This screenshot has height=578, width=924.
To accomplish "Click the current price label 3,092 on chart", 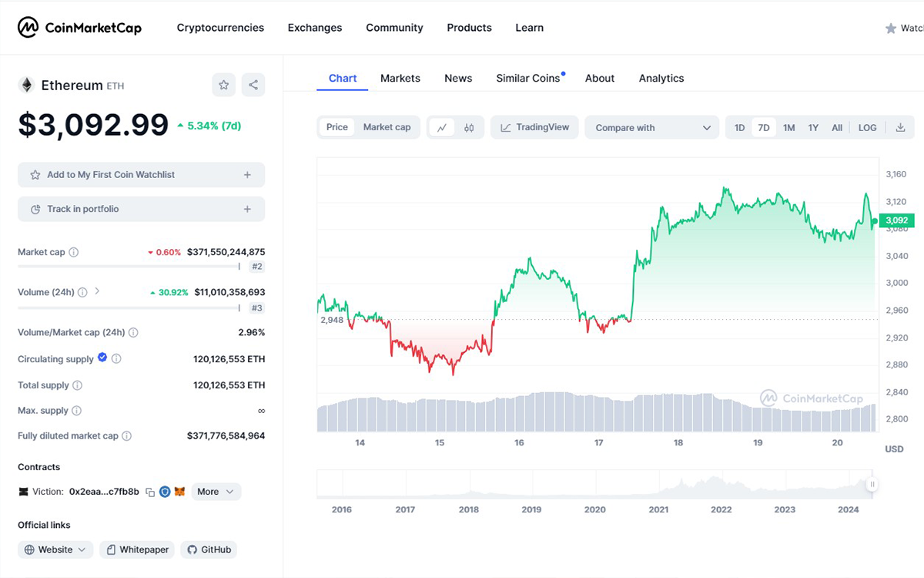I will pos(896,220).
